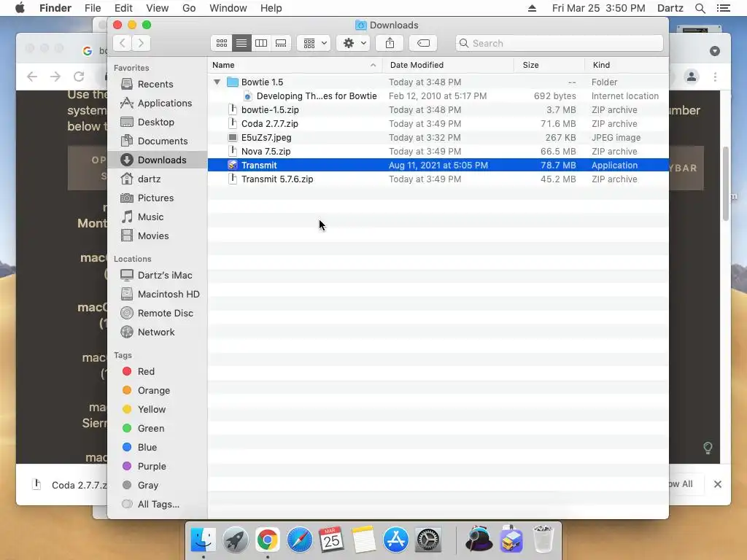Select the Transmit application row
Image resolution: width=747 pixels, height=560 pixels.
438,165
